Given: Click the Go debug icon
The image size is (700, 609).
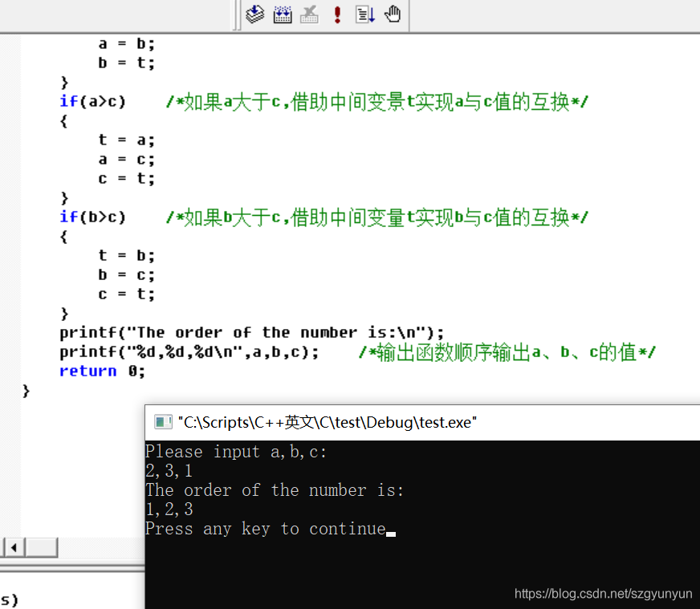Looking at the screenshot, I should 365,14.
